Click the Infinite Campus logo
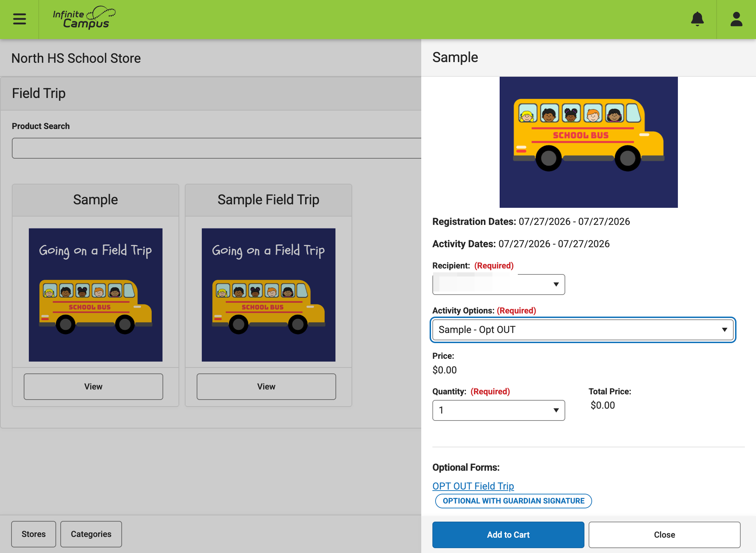The height and width of the screenshot is (553, 756). (x=84, y=17)
